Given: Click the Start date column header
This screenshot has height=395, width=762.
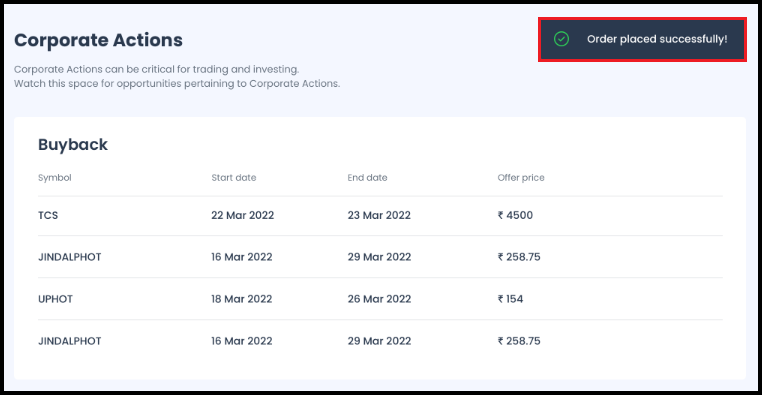Looking at the screenshot, I should tap(234, 178).
